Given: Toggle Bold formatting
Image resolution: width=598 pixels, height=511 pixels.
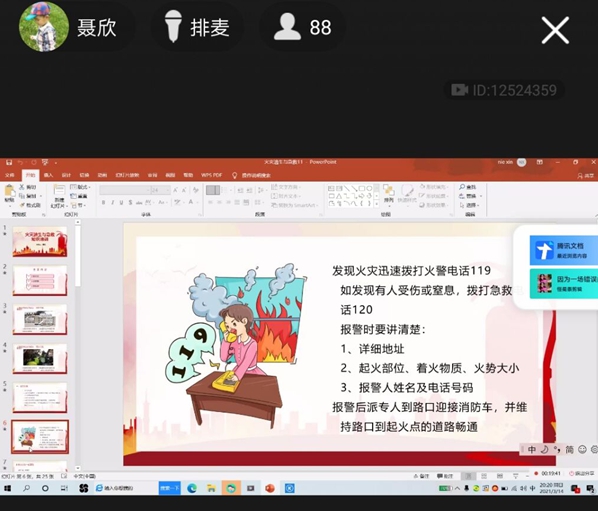Looking at the screenshot, I should tap(103, 202).
